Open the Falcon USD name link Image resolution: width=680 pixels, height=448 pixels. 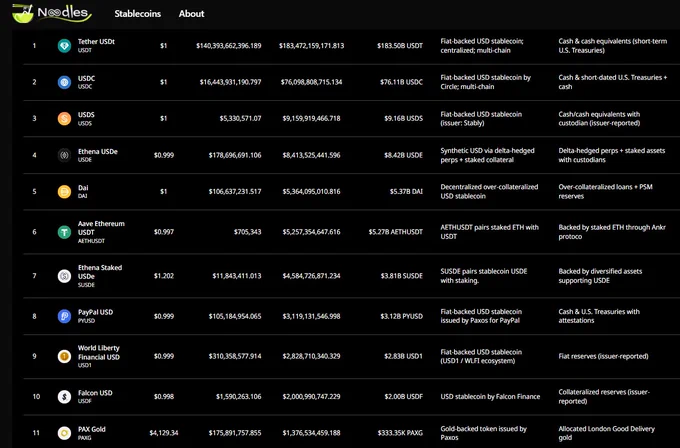click(x=95, y=393)
